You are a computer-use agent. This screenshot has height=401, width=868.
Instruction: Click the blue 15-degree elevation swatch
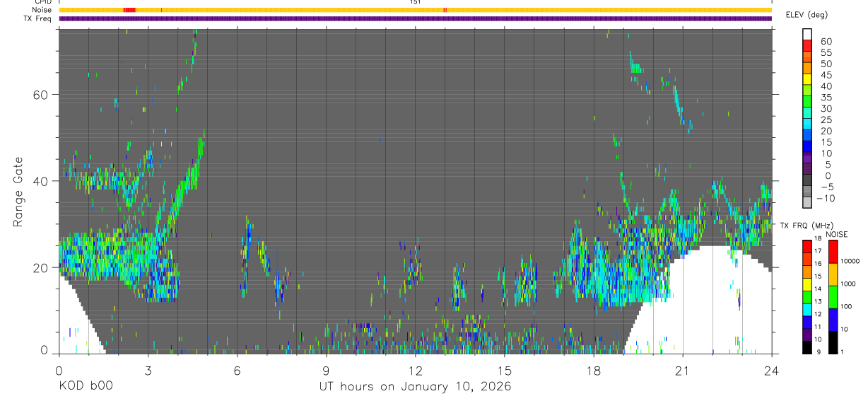click(807, 146)
